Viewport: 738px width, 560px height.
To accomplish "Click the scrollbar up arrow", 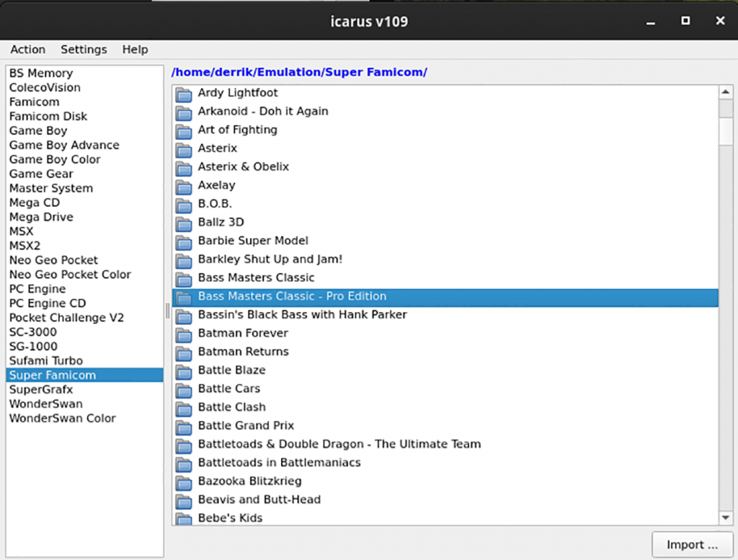I will [x=726, y=92].
